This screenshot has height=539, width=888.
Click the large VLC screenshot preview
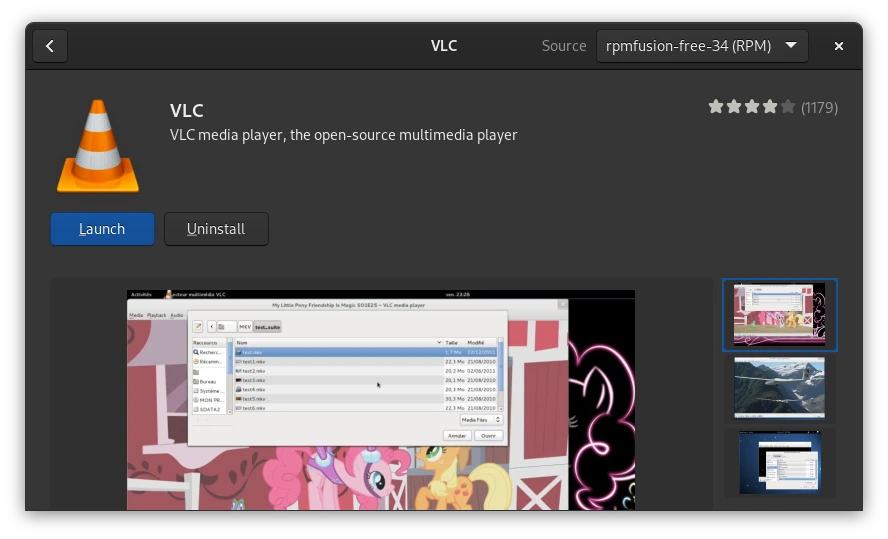[x=381, y=400]
